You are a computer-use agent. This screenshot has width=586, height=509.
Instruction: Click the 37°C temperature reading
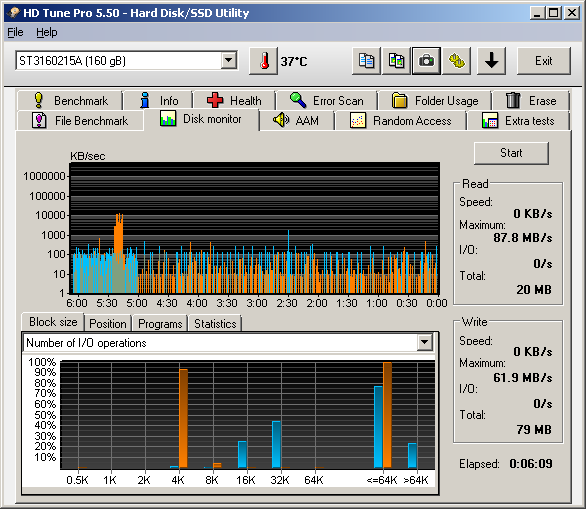pyautogui.click(x=294, y=61)
